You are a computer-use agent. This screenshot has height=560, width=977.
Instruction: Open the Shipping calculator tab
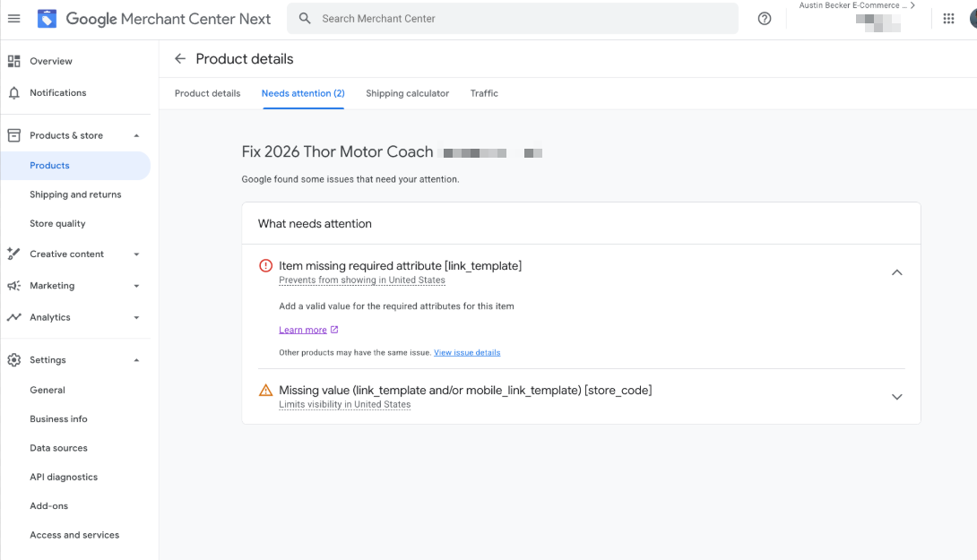coord(408,93)
